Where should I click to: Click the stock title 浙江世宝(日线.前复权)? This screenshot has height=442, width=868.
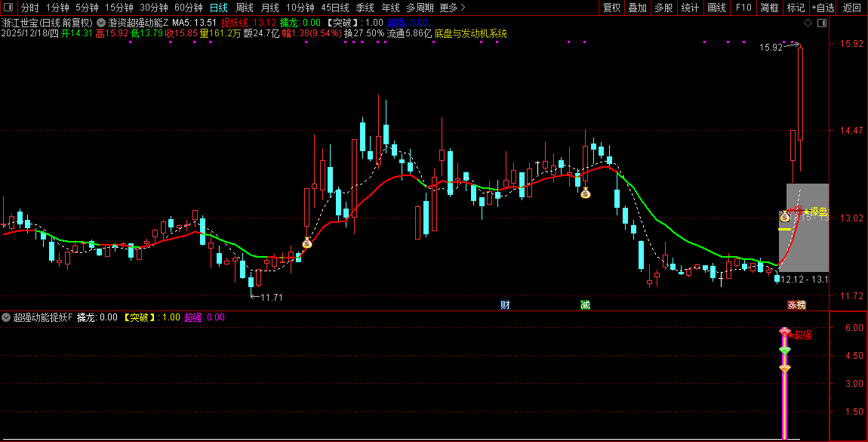[48, 23]
